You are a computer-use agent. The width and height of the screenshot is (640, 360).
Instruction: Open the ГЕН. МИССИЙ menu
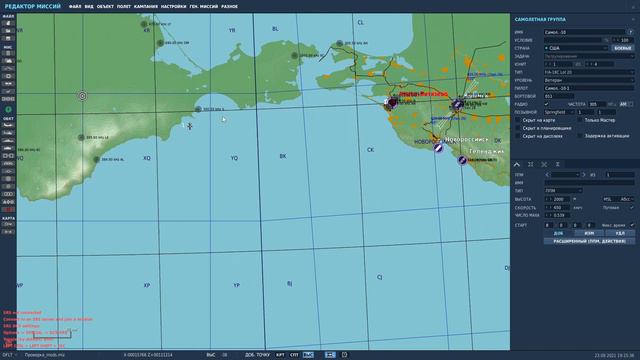204,7
